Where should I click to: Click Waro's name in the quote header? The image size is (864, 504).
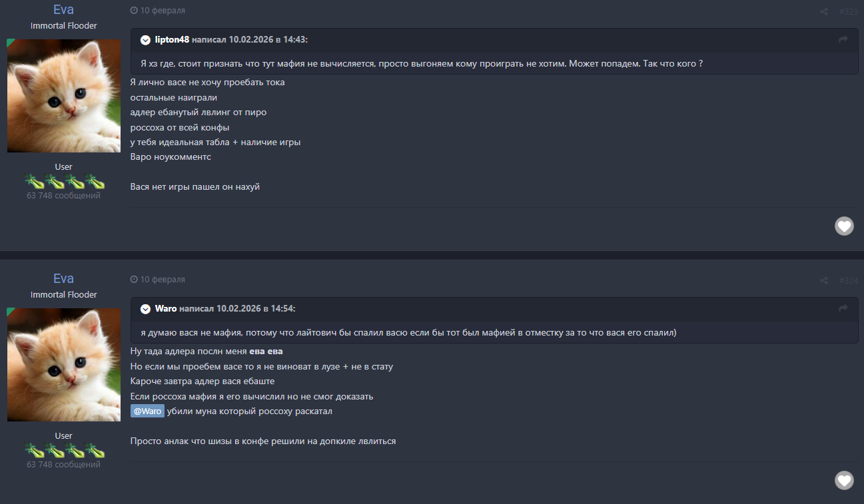coord(166,309)
